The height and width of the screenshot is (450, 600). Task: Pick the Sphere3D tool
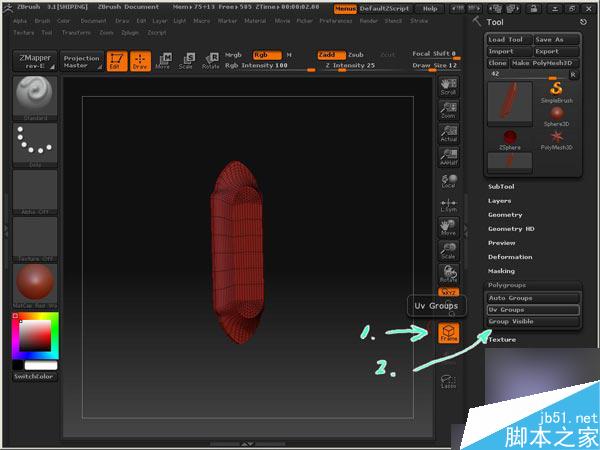coord(556,116)
